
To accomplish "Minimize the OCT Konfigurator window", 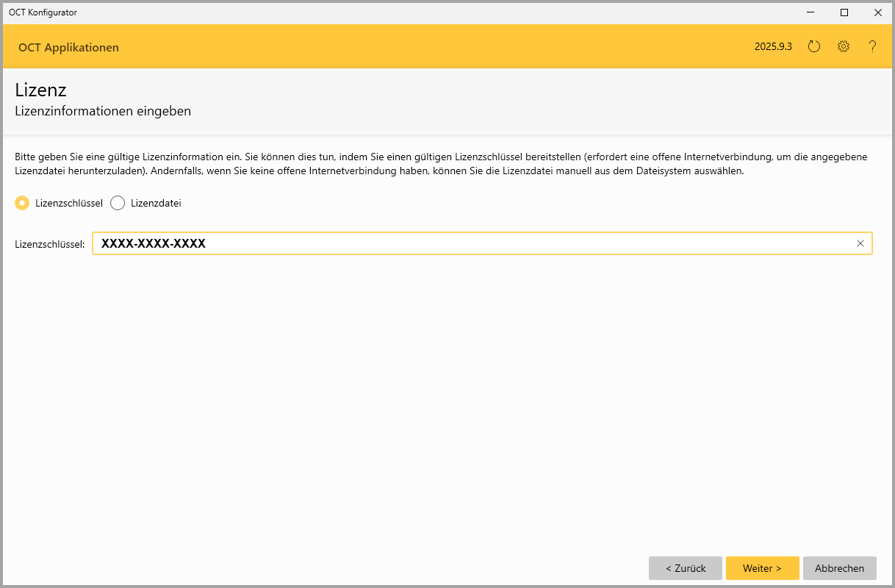I will (x=810, y=12).
